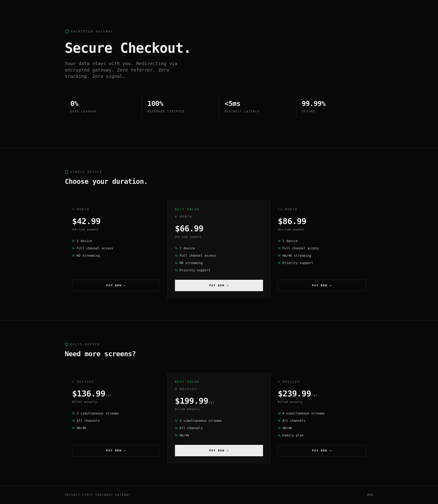Click the phone icon next to Single Device
The image size is (438, 504).
pos(66,172)
